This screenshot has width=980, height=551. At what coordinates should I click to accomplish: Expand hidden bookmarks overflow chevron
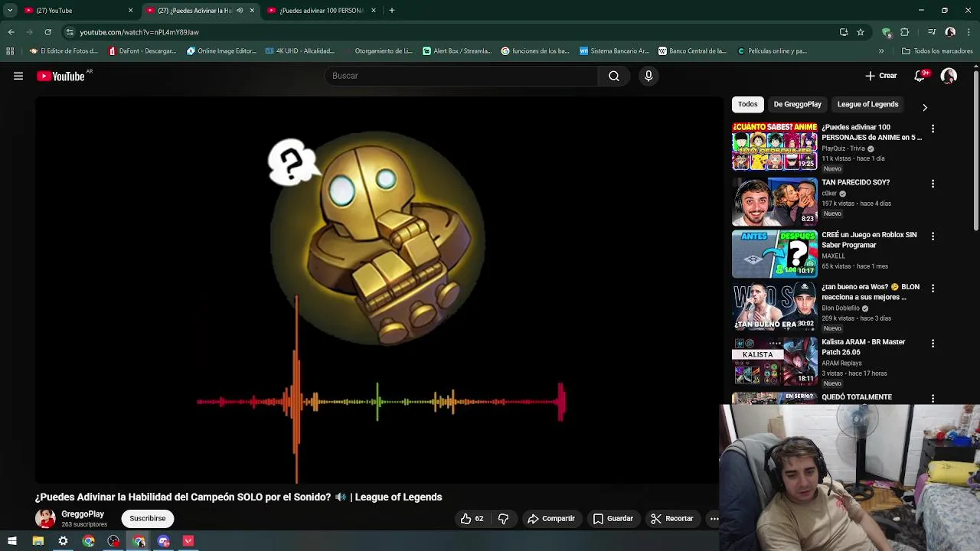point(881,51)
